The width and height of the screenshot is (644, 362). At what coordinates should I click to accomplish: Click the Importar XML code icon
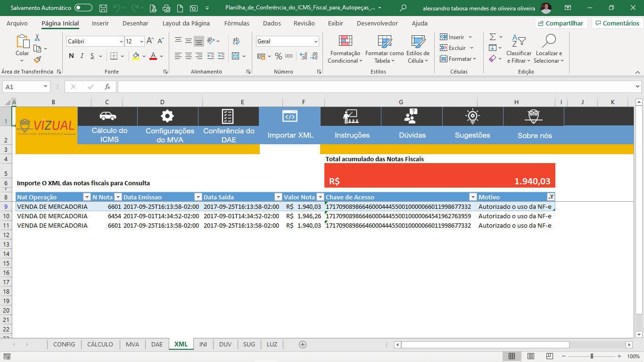pos(289,116)
